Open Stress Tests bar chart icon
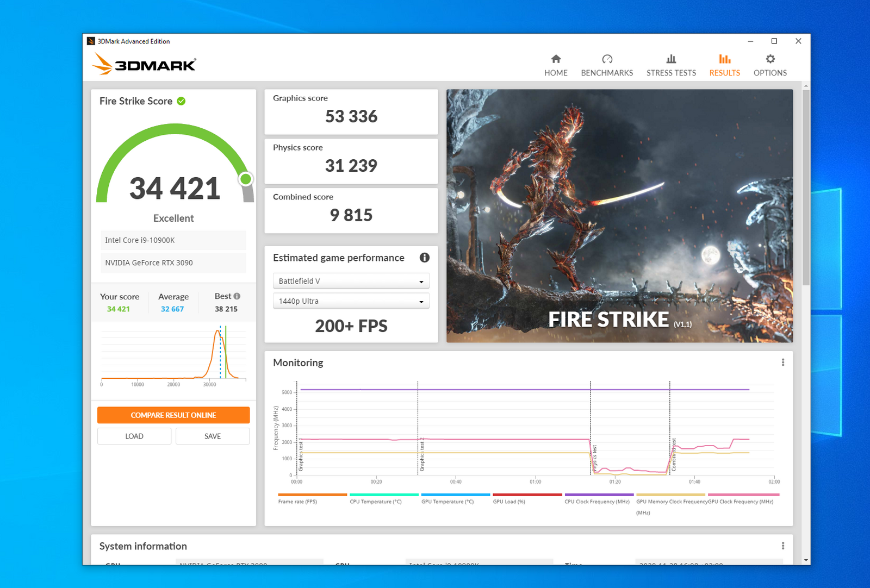This screenshot has height=588, width=870. pyautogui.click(x=671, y=59)
